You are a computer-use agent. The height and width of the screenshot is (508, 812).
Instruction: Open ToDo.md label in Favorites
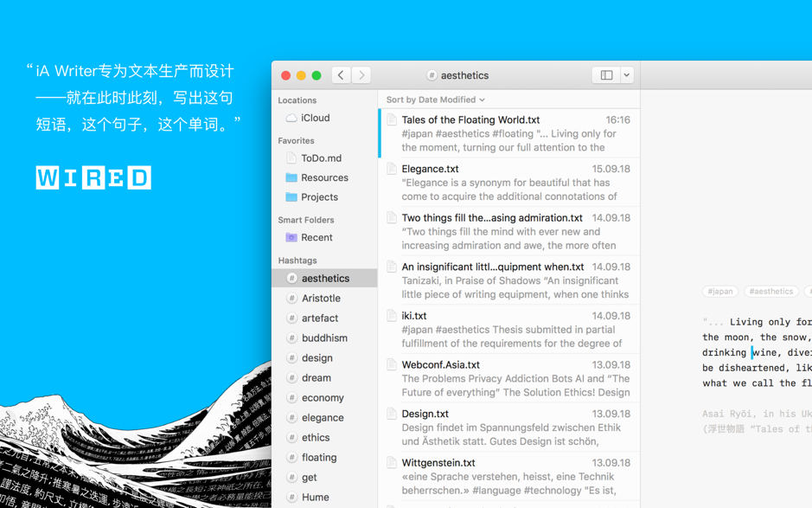(321, 158)
